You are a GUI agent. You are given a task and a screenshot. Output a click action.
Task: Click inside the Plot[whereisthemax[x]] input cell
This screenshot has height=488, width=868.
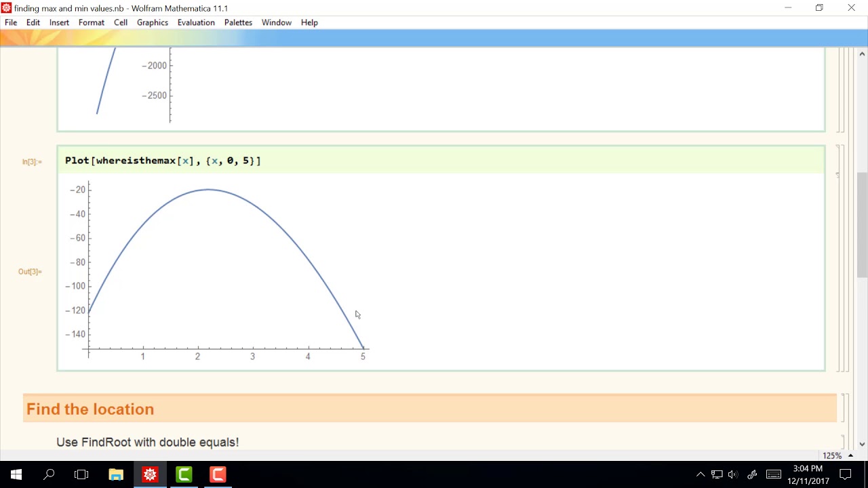pos(441,161)
